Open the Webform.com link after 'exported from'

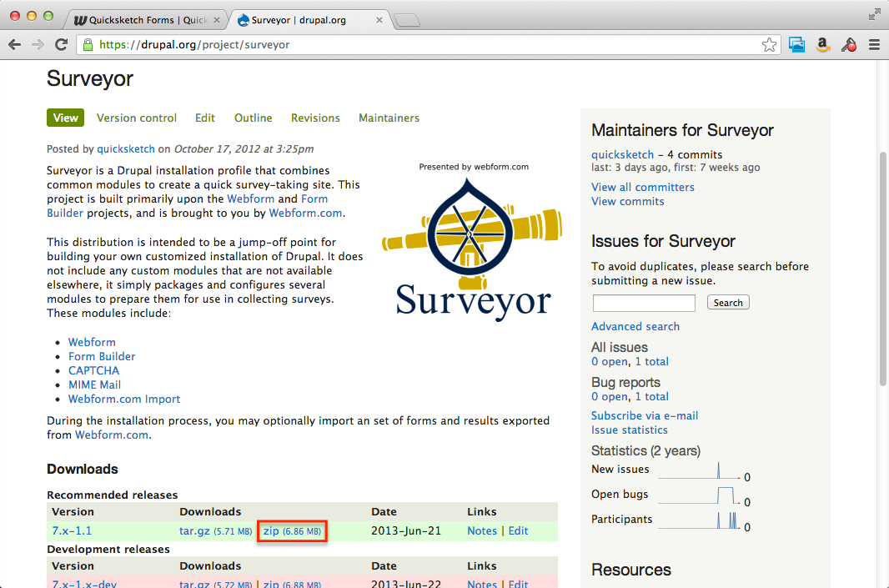pyautogui.click(x=112, y=435)
